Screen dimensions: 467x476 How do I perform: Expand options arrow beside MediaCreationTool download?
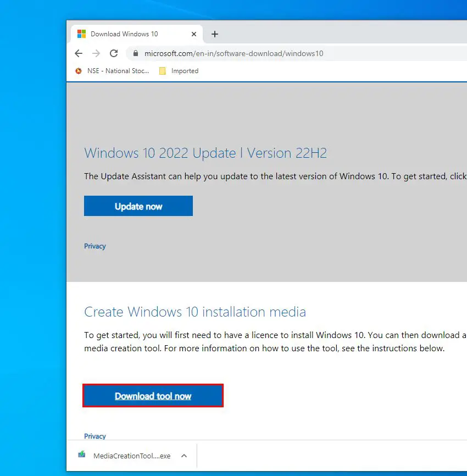coord(184,456)
